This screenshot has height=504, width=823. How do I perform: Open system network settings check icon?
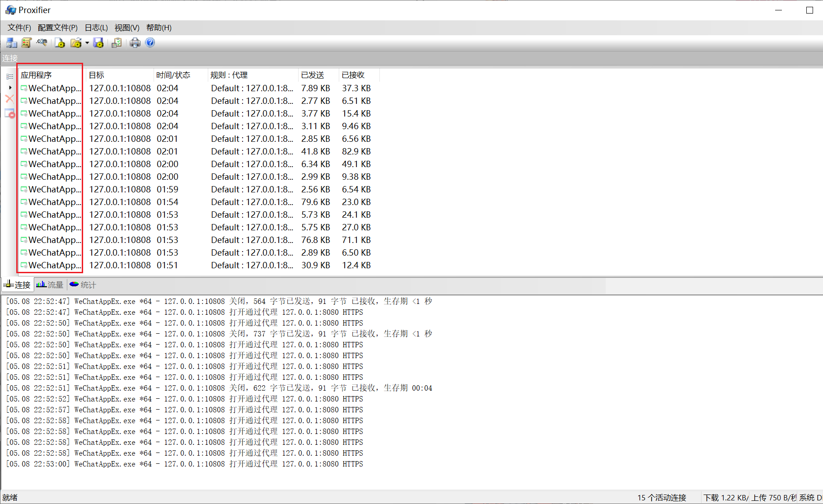(x=116, y=42)
